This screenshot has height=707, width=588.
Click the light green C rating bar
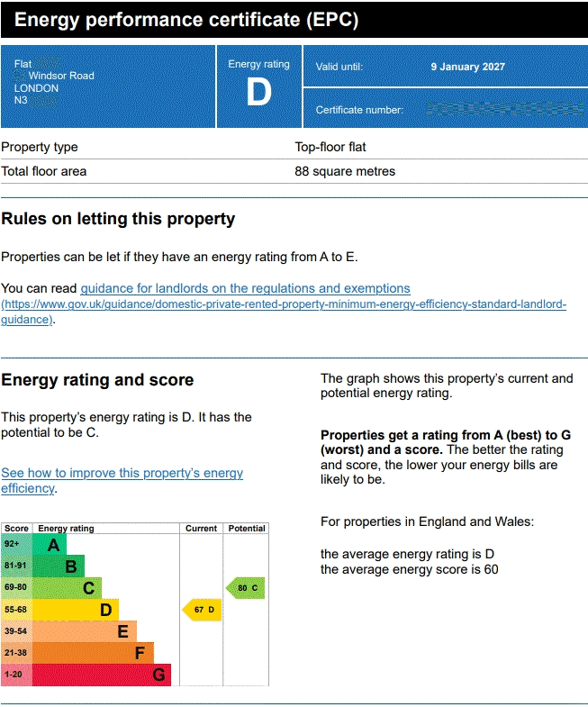pos(68,588)
